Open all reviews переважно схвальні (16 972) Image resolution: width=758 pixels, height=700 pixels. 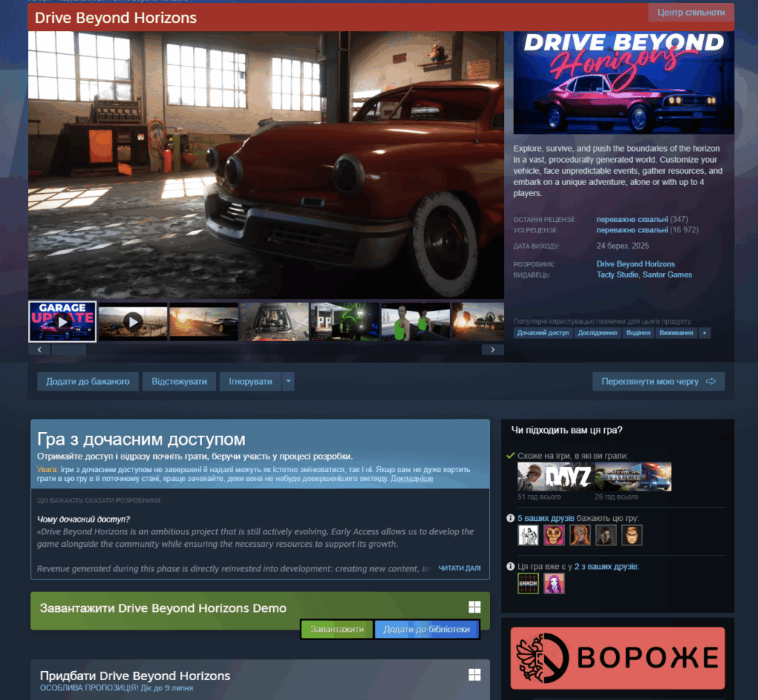click(x=647, y=230)
